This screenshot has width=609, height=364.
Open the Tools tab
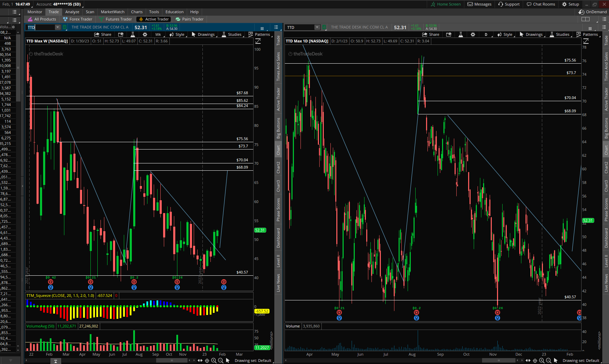pyautogui.click(x=154, y=12)
